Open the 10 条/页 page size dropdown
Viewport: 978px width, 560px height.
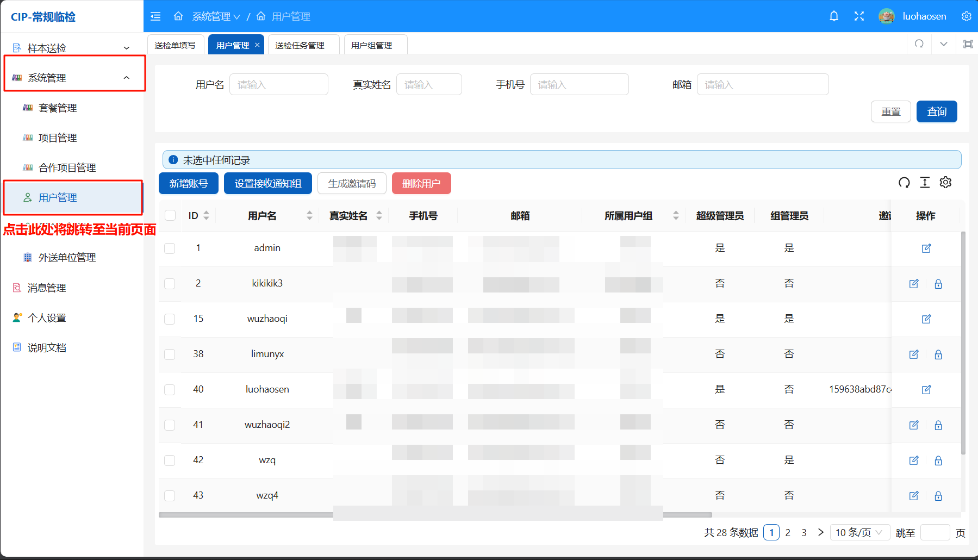(x=859, y=532)
